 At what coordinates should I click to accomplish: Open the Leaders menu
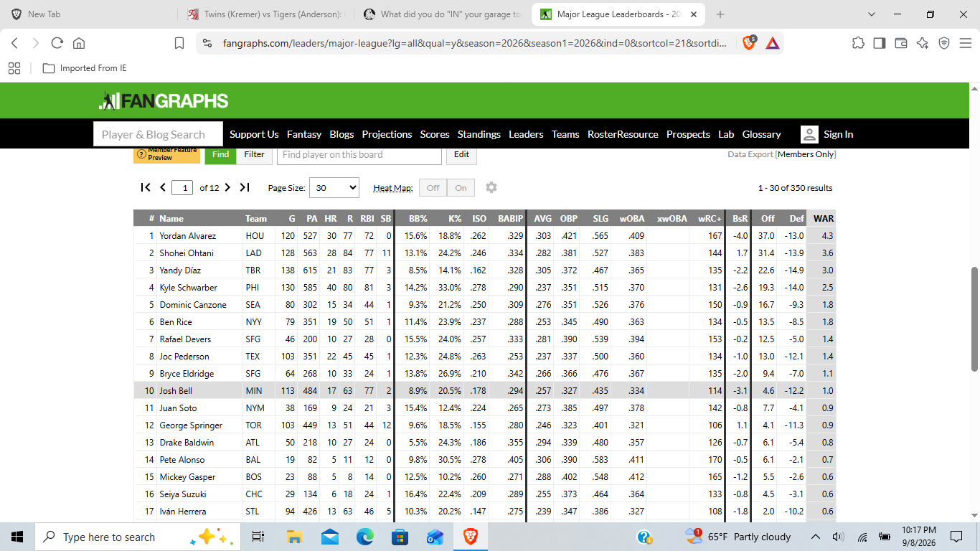(526, 134)
